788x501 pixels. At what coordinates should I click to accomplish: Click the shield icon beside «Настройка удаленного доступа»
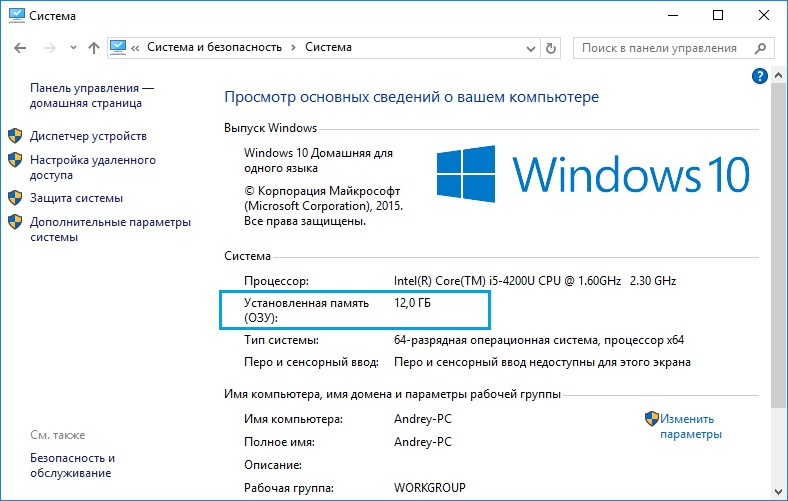(x=15, y=160)
